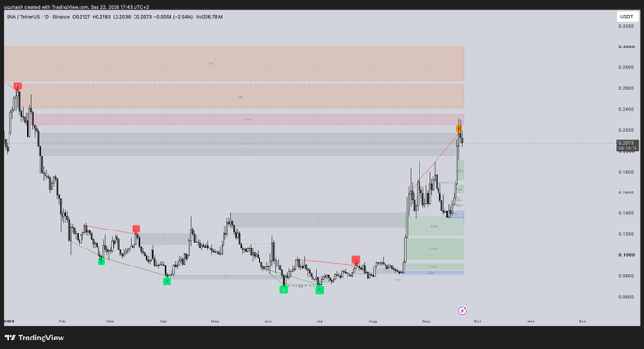Screen dimensions: 644x349
Task: Select the pink FVG- zone near 0.2300
Action: [249, 119]
